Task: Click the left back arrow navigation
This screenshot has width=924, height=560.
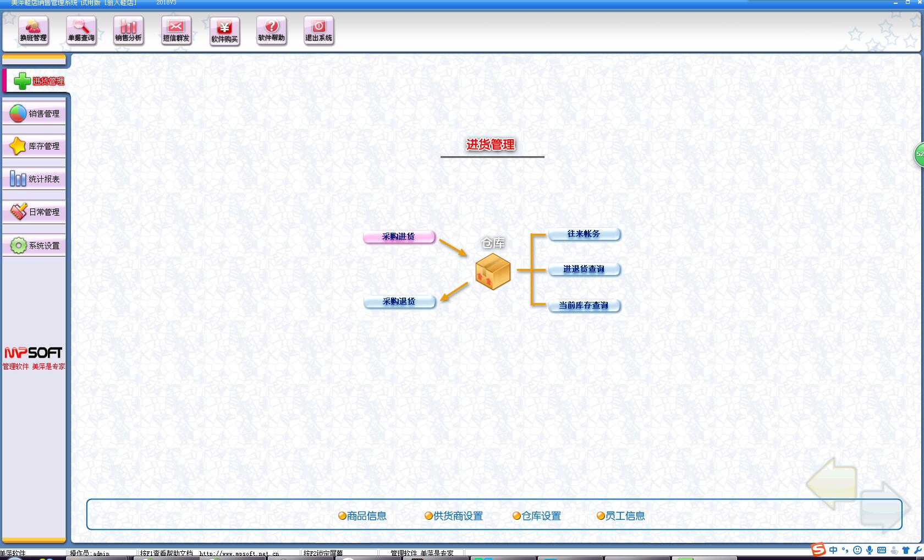Action: tap(831, 483)
